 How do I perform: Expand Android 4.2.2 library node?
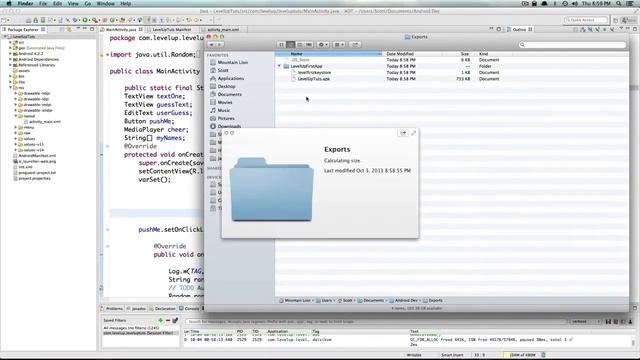10,53
